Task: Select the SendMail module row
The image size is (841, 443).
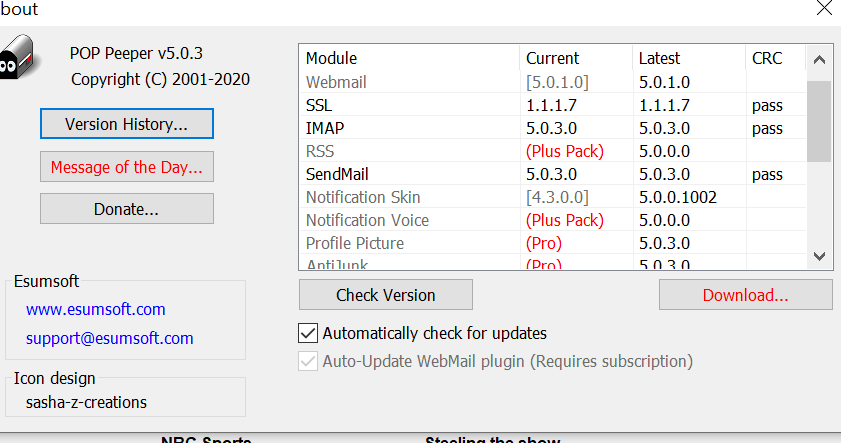Action: [552, 174]
